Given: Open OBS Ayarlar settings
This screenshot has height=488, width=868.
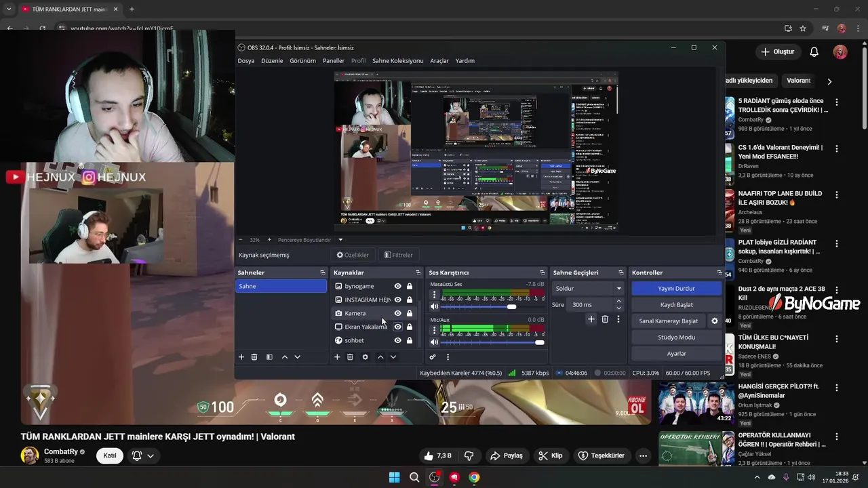Looking at the screenshot, I should click(x=676, y=354).
